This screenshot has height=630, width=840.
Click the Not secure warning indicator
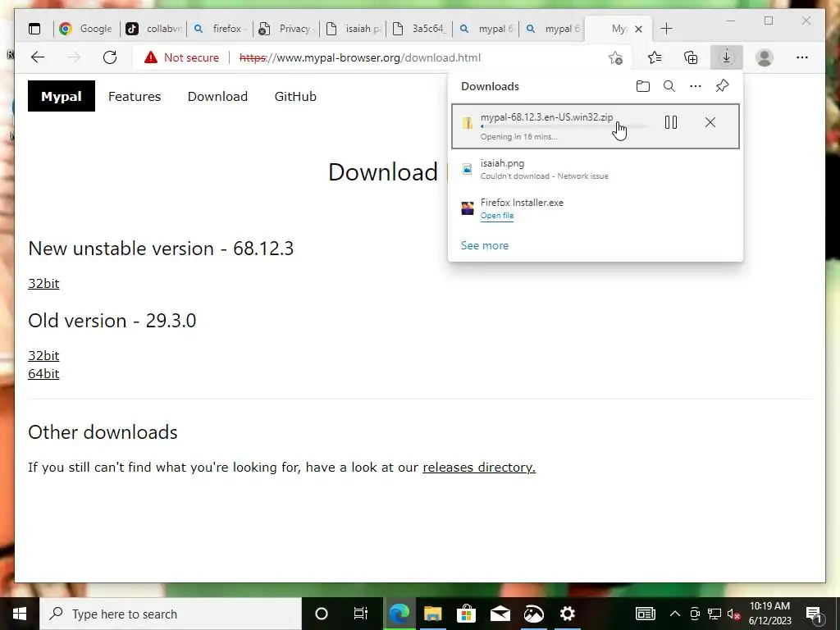coord(181,57)
